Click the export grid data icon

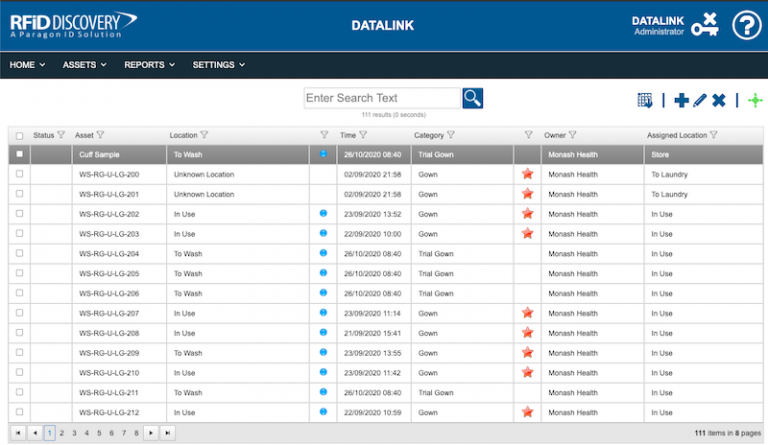tap(645, 100)
